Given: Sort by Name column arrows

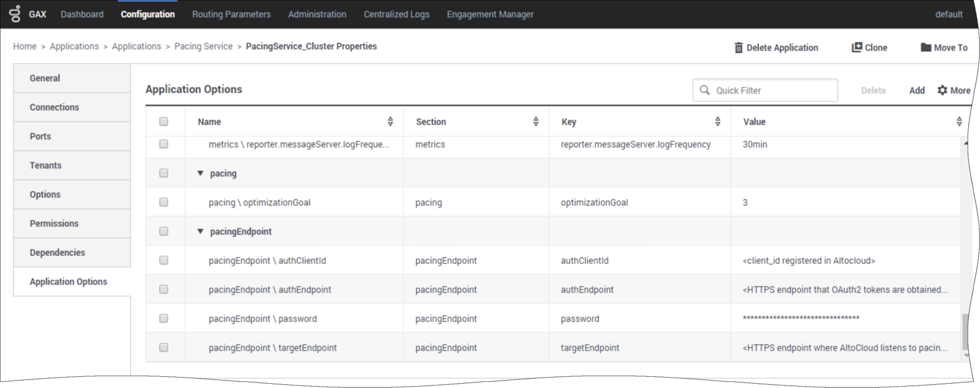Looking at the screenshot, I should pyautogui.click(x=390, y=122).
